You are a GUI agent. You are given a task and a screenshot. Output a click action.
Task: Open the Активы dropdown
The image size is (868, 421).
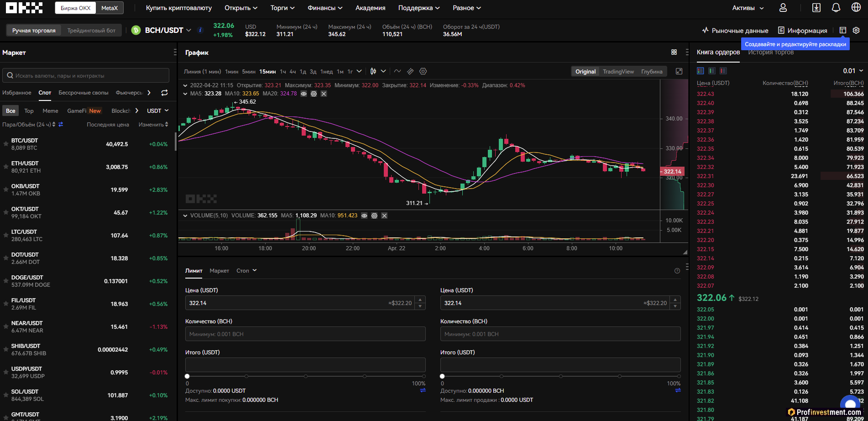[x=748, y=8]
